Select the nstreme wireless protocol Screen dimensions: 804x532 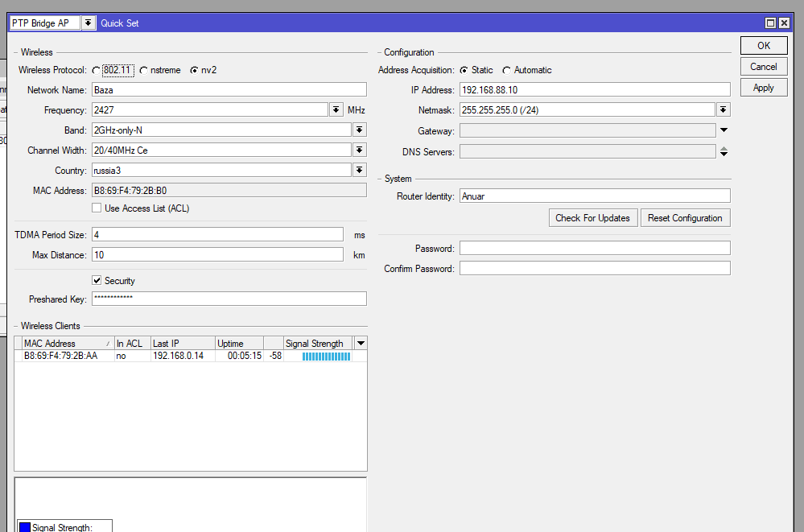click(x=144, y=71)
